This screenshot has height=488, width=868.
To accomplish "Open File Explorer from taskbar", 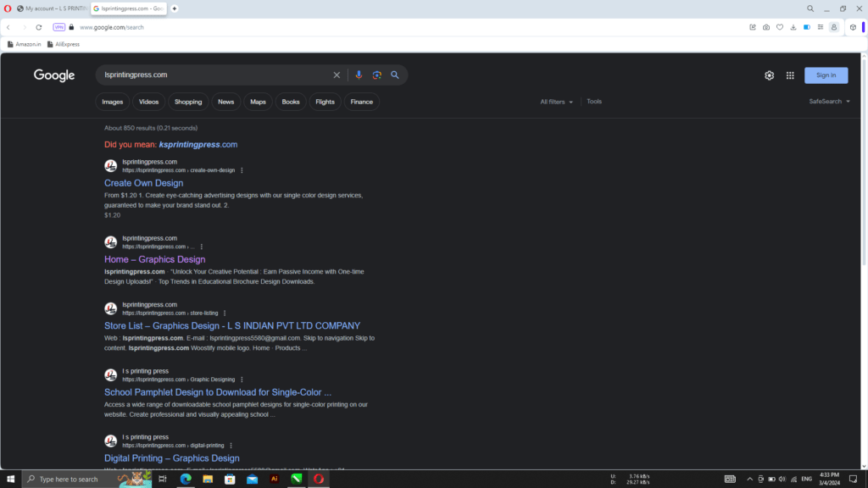I will tap(208, 480).
